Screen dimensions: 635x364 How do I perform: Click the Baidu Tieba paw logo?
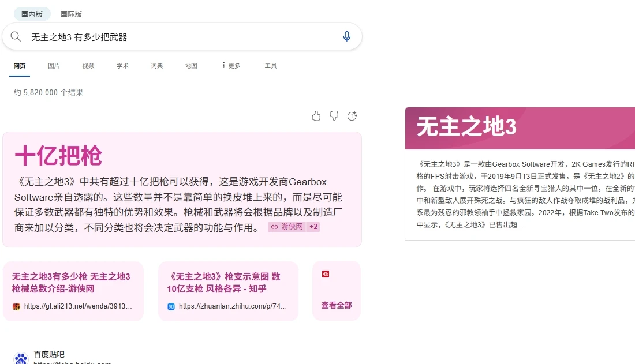21,358
